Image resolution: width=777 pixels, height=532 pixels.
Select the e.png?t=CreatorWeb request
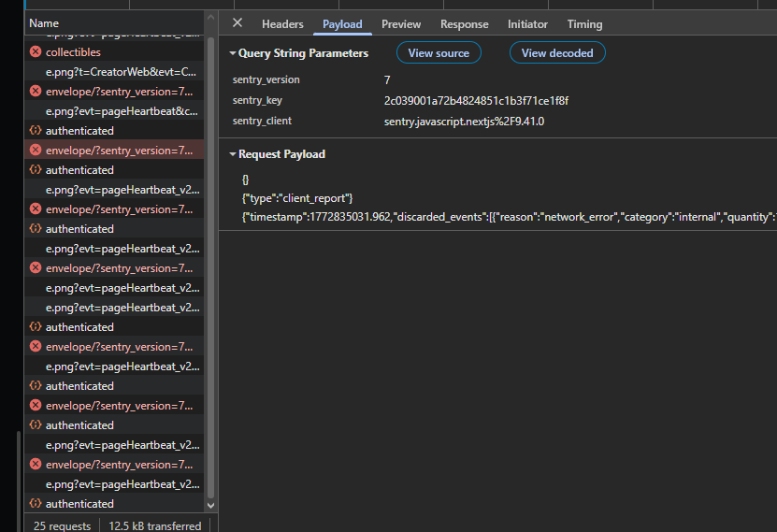pos(121,72)
